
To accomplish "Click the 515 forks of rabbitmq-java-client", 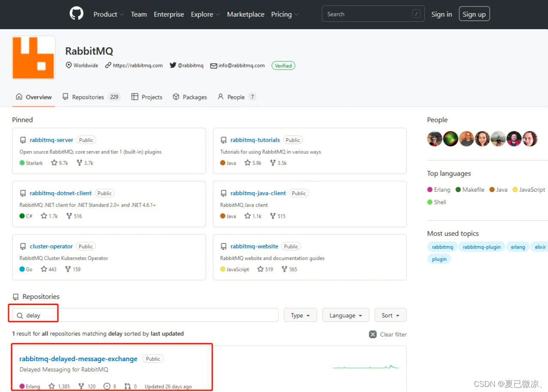I will pyautogui.click(x=277, y=216).
